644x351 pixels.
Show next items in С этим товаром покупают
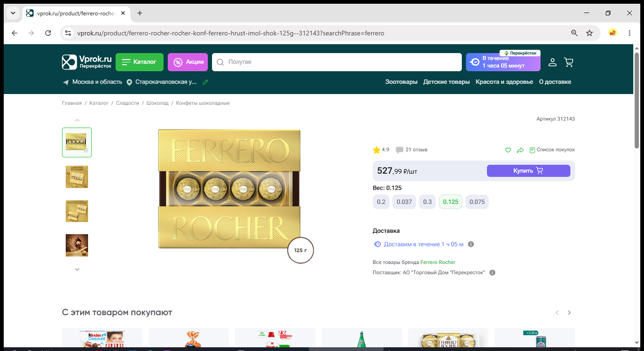pos(569,313)
